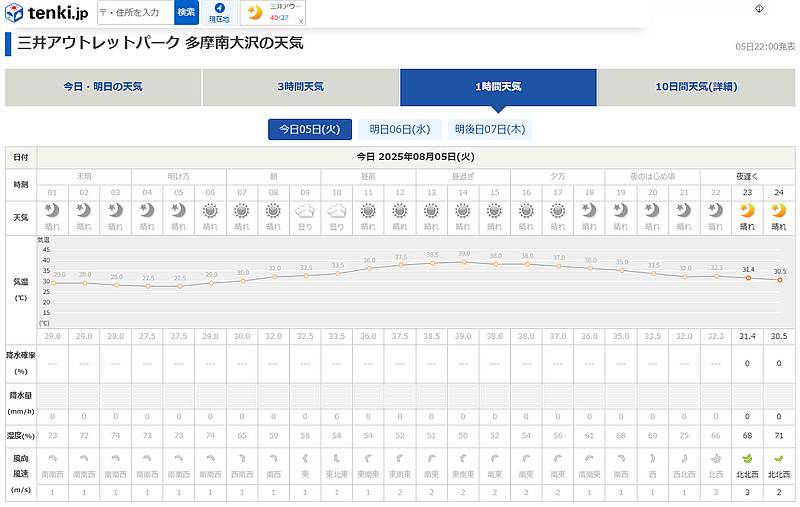The image size is (800, 507).
Task: Click the humidity value 65 for hour 07
Action: [242, 436]
